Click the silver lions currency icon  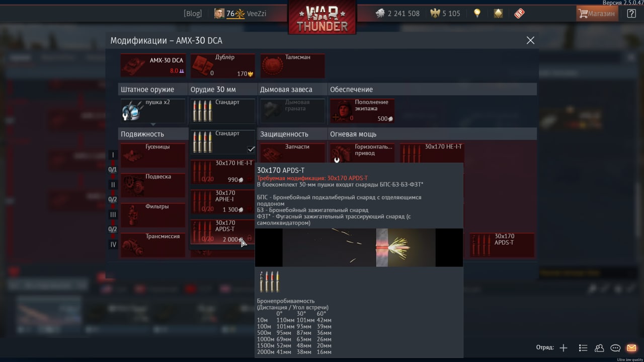click(380, 14)
